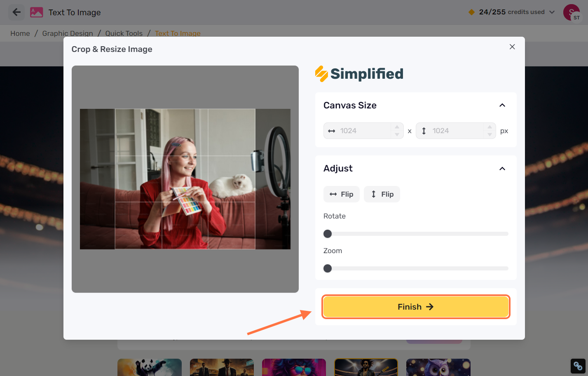Increase canvas height with up stepper

tap(490, 127)
